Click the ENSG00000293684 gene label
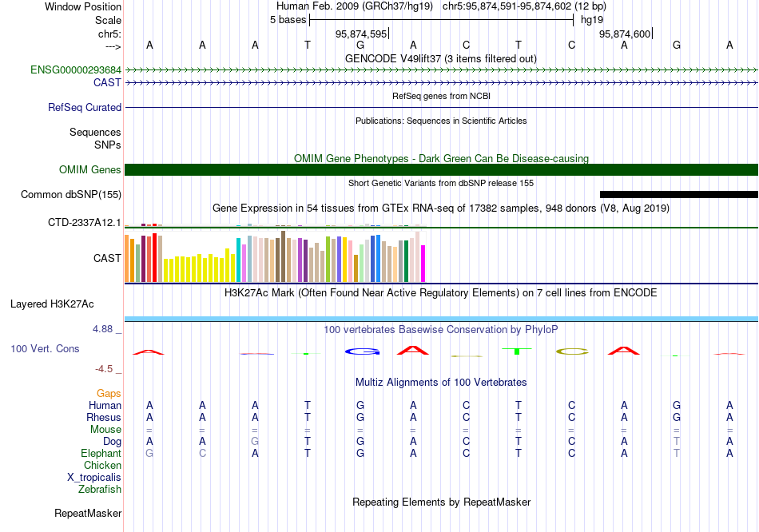 click(76, 69)
